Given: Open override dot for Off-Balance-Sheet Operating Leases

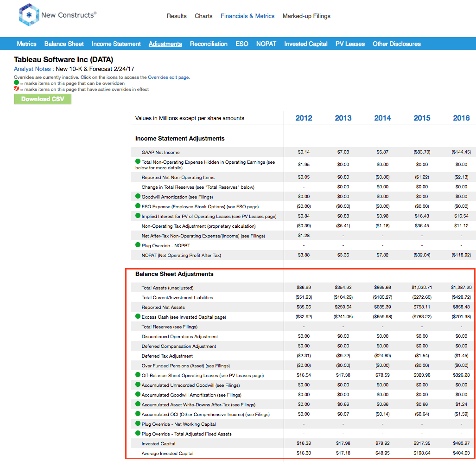Looking at the screenshot, I should [x=138, y=375].
